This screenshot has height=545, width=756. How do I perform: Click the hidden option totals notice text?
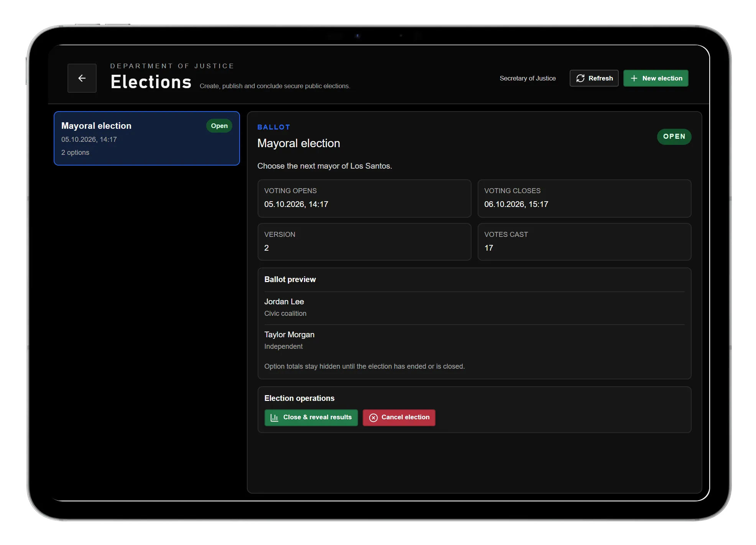click(x=364, y=366)
